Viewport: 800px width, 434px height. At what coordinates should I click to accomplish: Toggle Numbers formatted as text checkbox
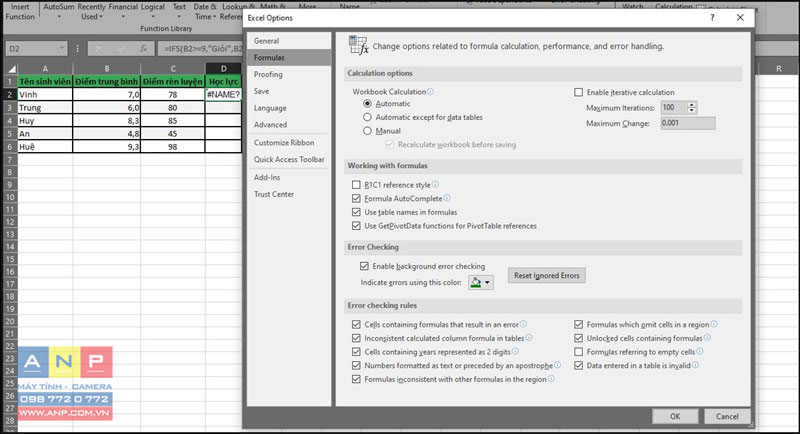(356, 366)
